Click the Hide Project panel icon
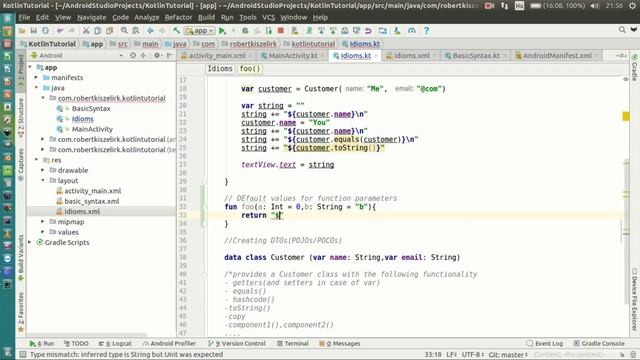 coord(169,55)
